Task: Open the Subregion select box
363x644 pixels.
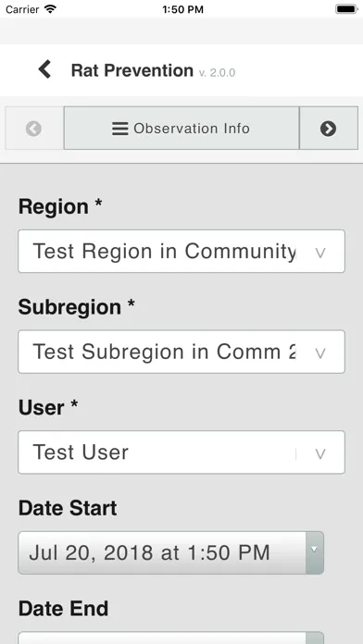Action: click(x=181, y=352)
